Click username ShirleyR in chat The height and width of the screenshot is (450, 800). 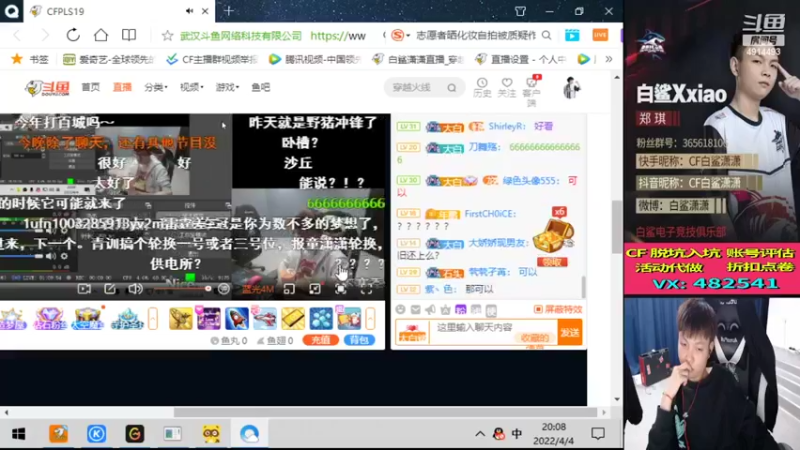click(x=507, y=126)
